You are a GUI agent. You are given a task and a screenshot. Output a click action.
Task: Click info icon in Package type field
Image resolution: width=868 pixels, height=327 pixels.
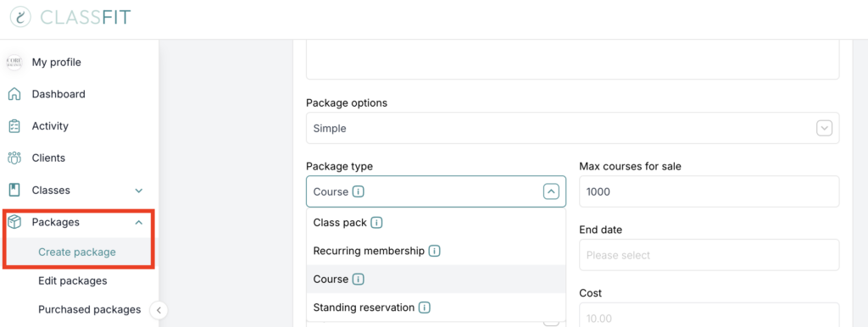point(359,192)
